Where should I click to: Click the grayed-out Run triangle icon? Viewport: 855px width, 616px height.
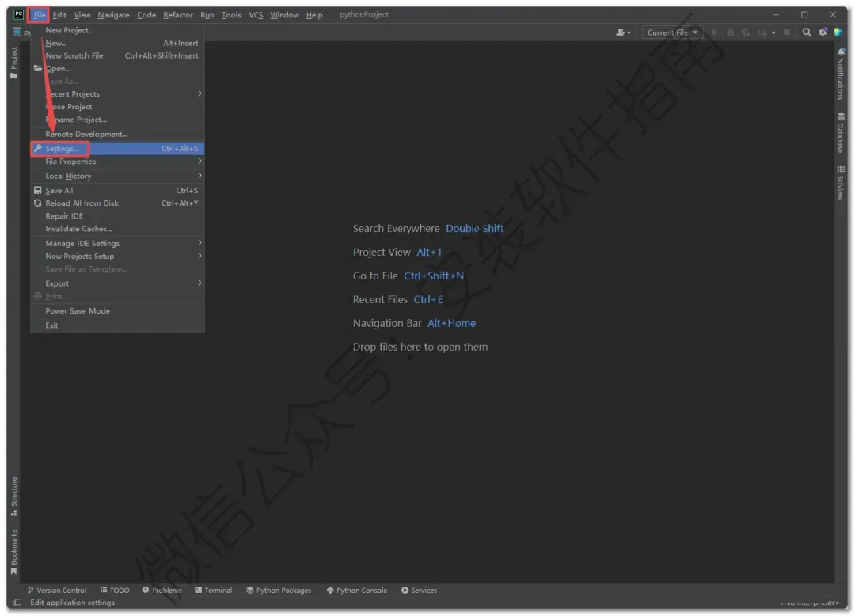tap(715, 32)
